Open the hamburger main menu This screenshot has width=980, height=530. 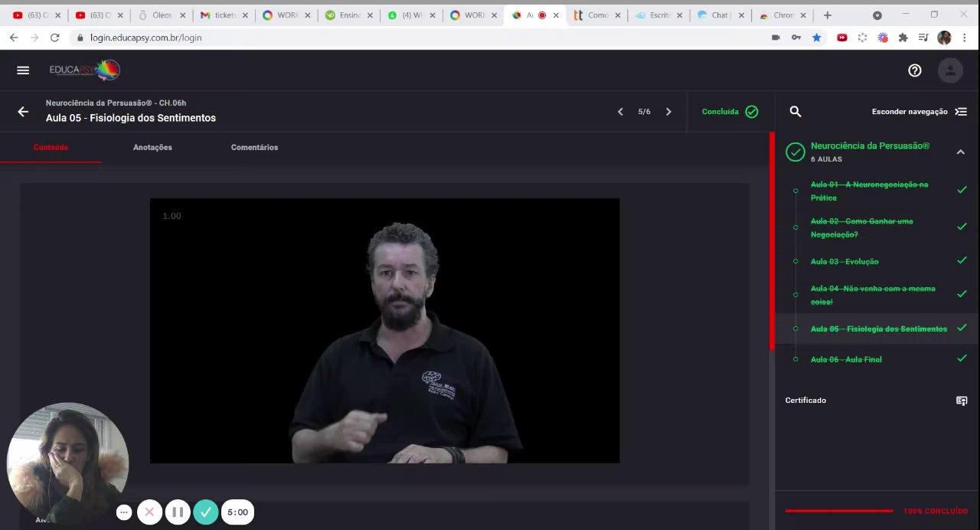click(x=23, y=70)
